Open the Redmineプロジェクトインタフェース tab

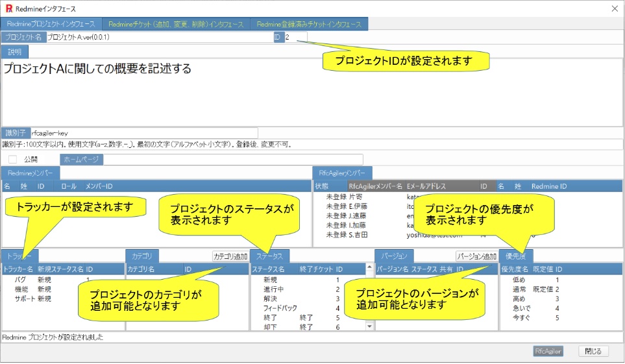point(51,24)
